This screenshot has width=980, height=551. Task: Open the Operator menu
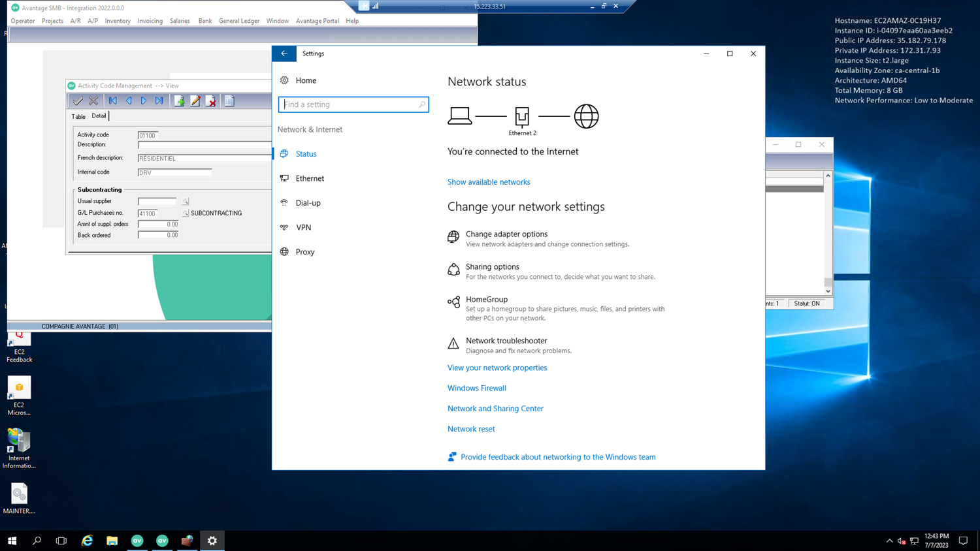coord(23,21)
